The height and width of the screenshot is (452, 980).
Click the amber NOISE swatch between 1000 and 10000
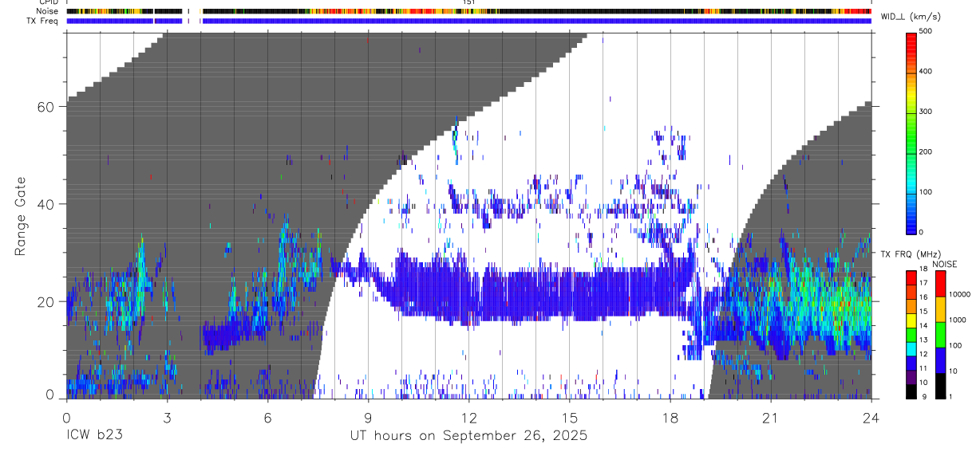(x=940, y=308)
